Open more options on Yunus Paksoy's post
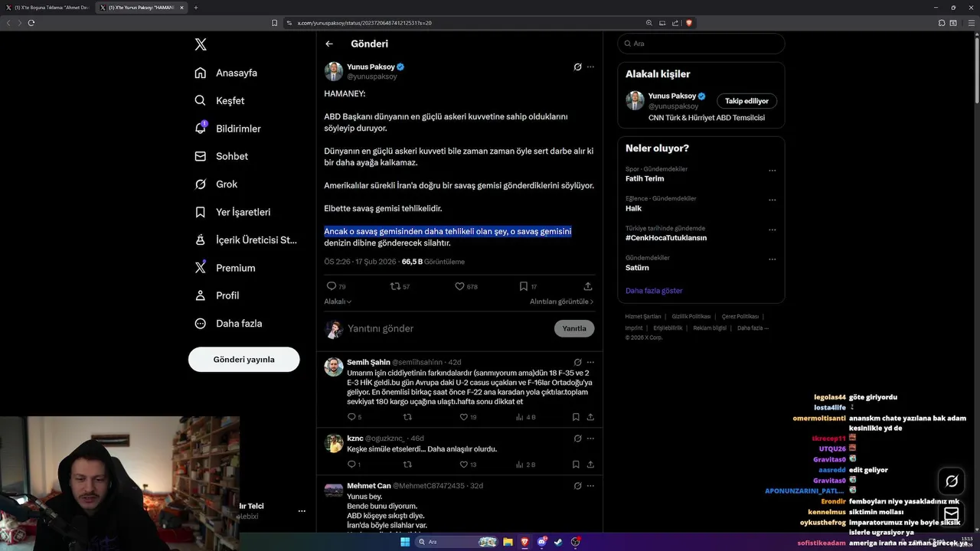Screen dimensions: 980x551 pos(590,67)
